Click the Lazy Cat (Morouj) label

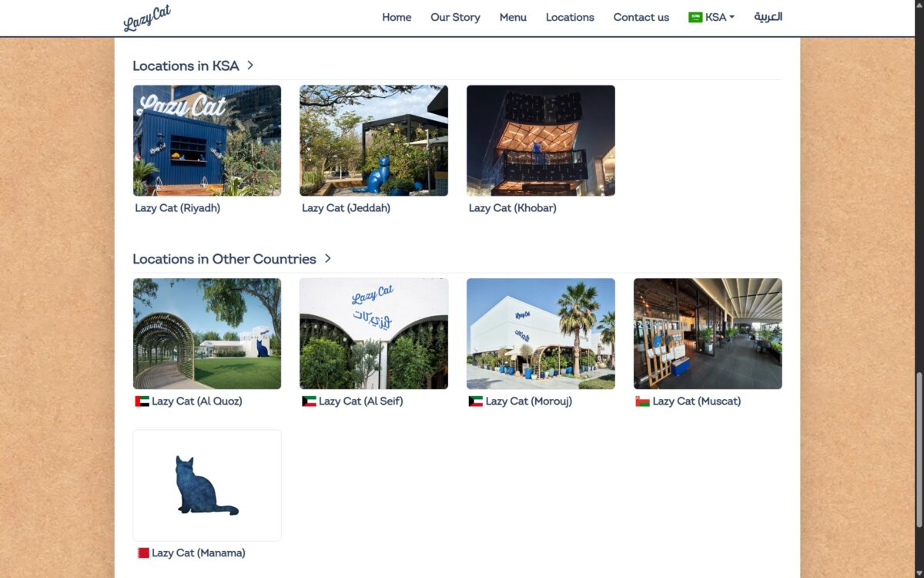pyautogui.click(x=529, y=402)
